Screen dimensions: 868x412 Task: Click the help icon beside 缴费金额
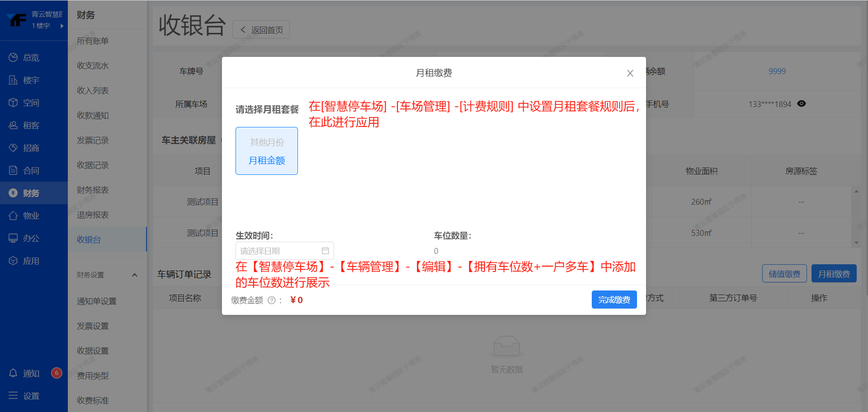pyautogui.click(x=271, y=300)
